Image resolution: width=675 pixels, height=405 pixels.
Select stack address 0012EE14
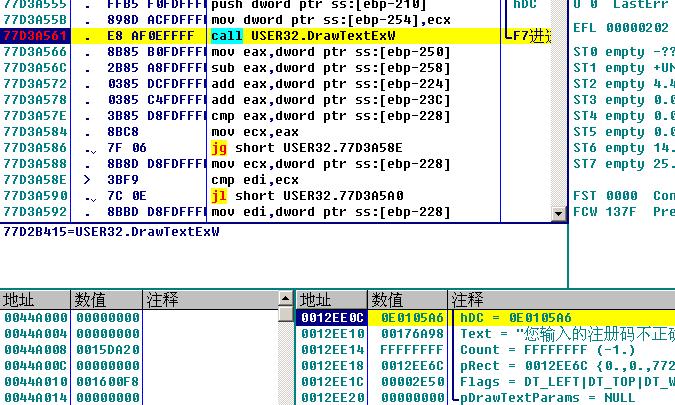point(332,349)
